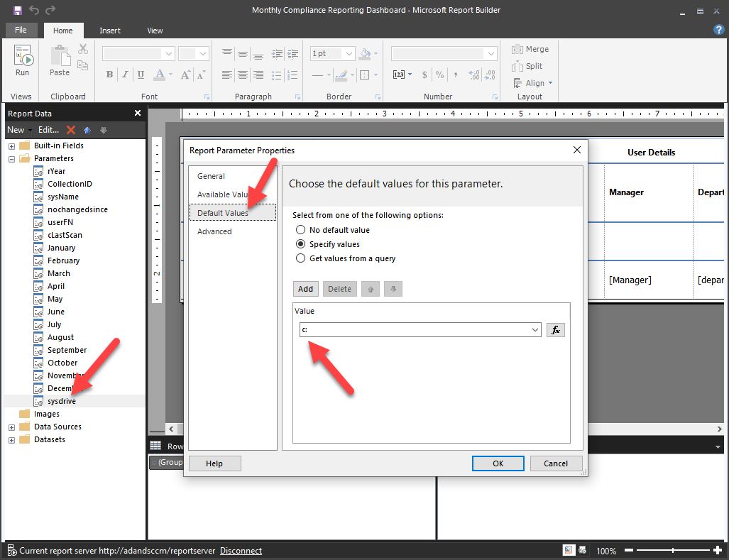Screen dimensions: 729x560
Task: Click the help question mark icon
Action: [718, 30]
